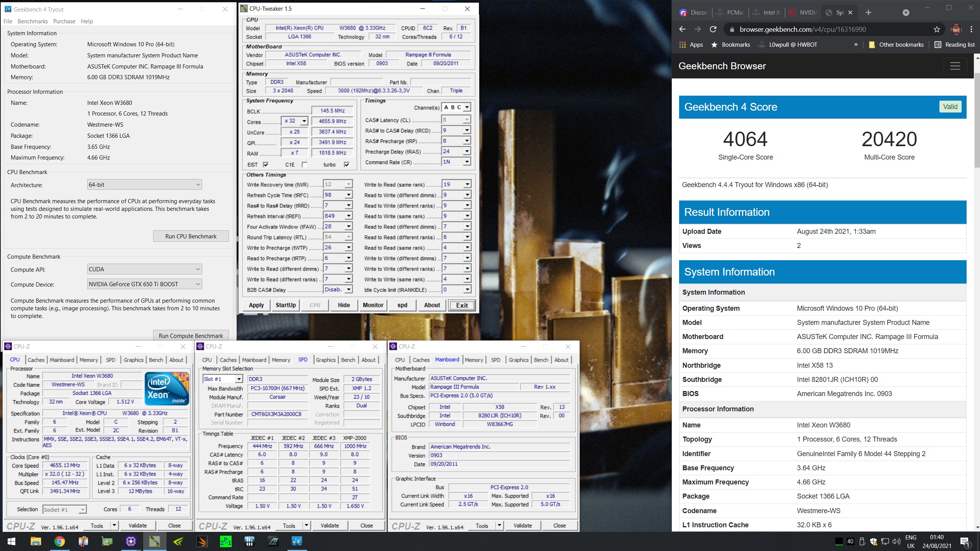Open Chrome's three-dot menu
The width and height of the screenshot is (980, 551).
pyautogui.click(x=971, y=29)
